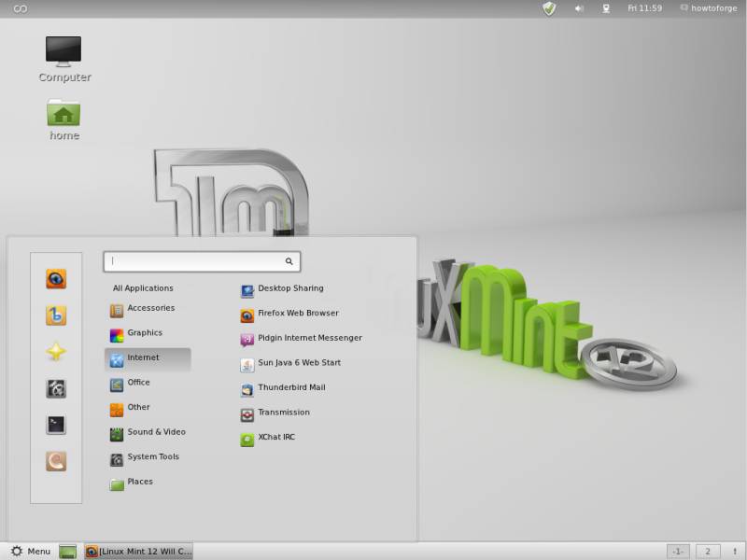
Task: Open the Sound & Video category
Action: [148, 433]
